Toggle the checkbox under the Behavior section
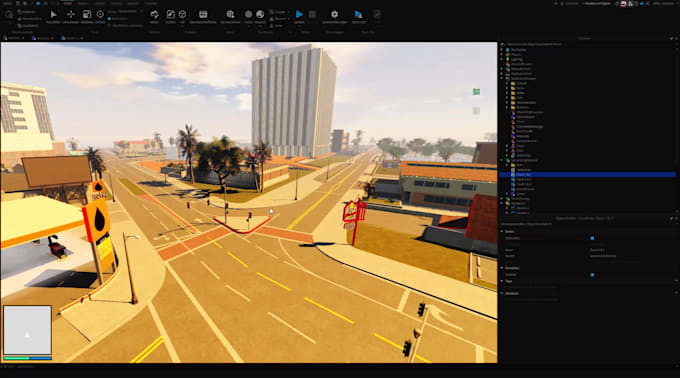 (x=592, y=275)
